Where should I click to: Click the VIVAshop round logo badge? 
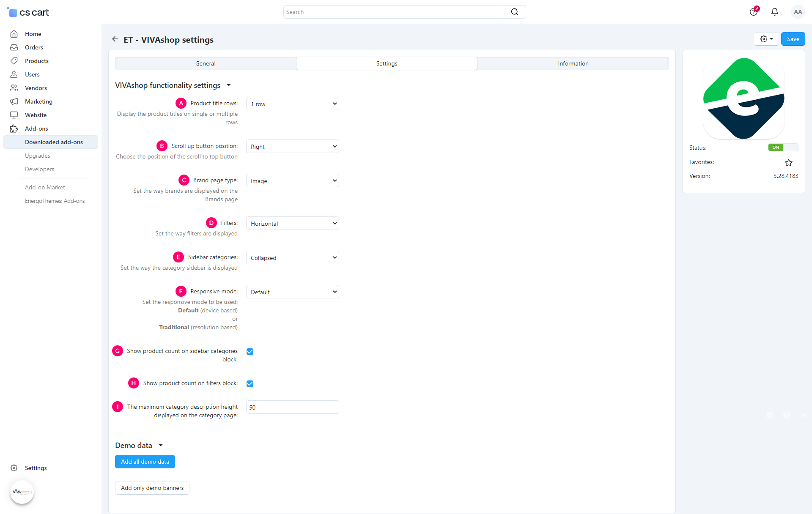pyautogui.click(x=22, y=492)
